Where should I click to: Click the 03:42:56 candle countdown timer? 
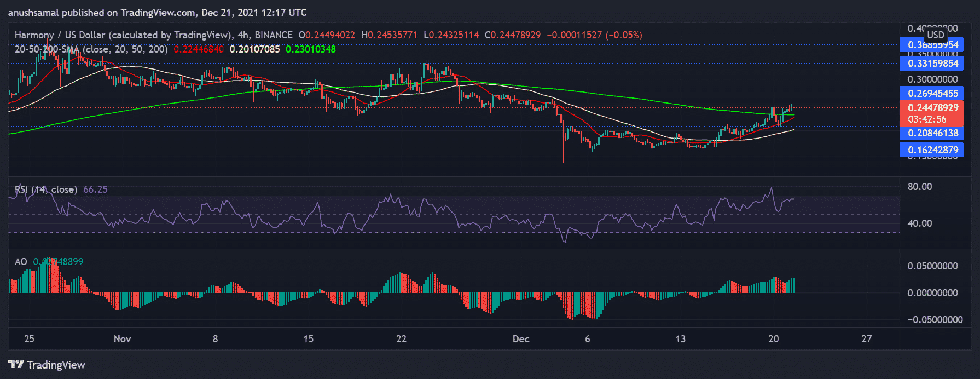click(x=927, y=119)
